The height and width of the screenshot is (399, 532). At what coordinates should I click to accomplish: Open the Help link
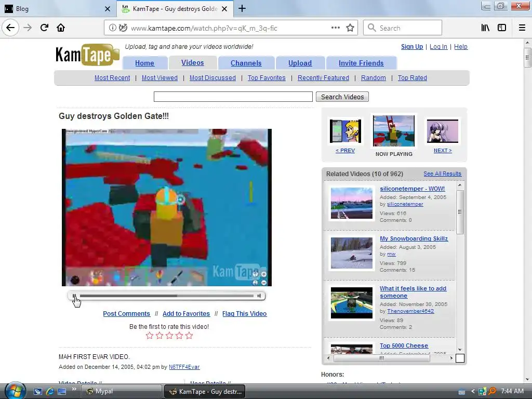click(461, 46)
